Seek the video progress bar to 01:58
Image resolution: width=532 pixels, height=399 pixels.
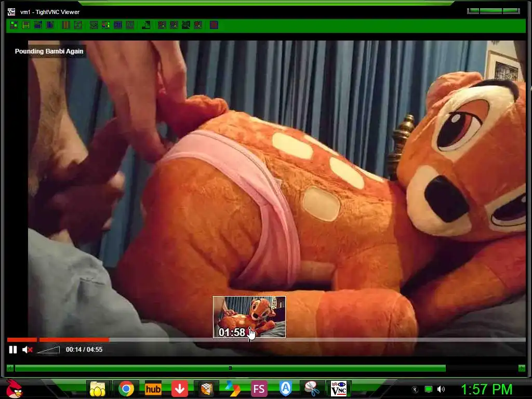(x=250, y=340)
